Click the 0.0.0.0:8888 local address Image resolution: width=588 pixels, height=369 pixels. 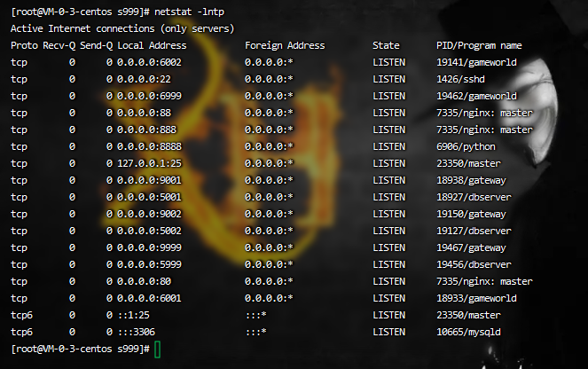[152, 146]
